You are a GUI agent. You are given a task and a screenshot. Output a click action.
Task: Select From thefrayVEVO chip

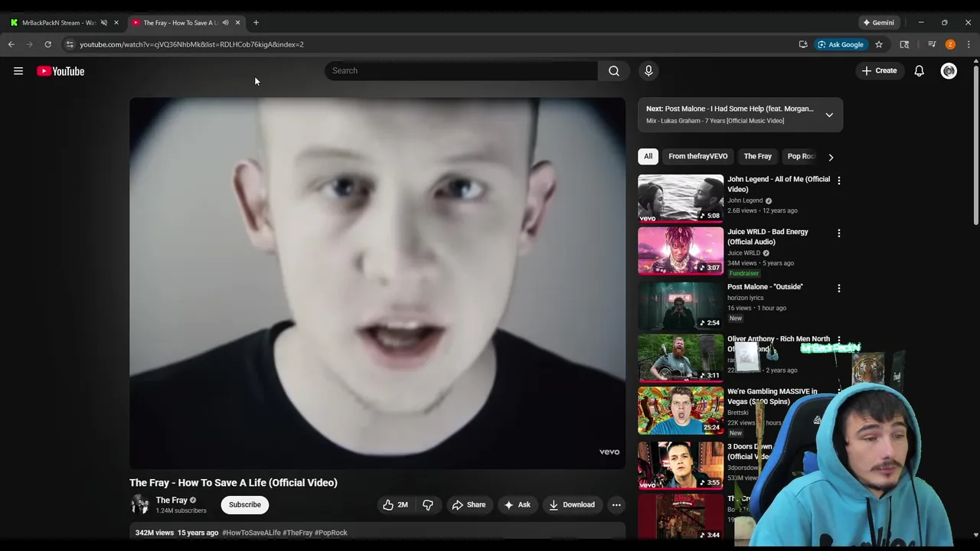(697, 156)
